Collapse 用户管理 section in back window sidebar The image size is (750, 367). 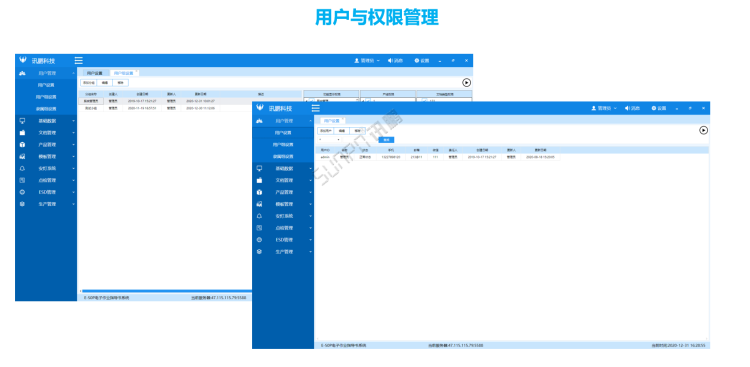tap(73, 74)
